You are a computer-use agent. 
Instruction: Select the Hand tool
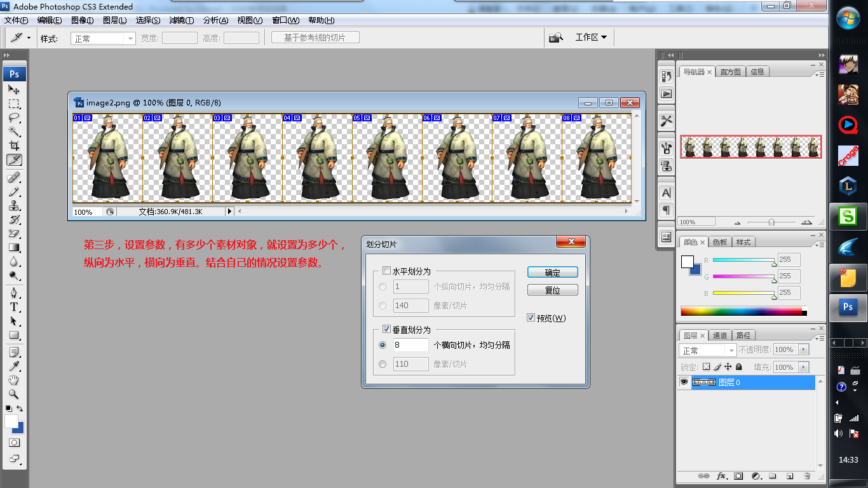click(x=14, y=381)
